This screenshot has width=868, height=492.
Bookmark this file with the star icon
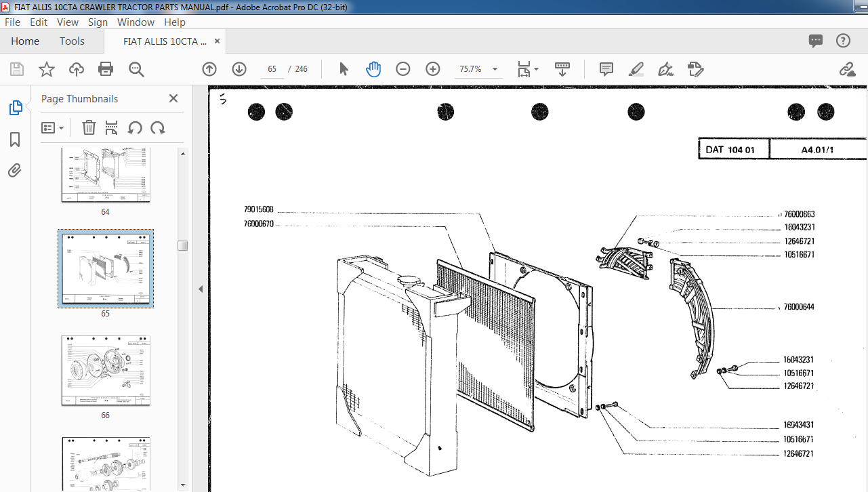(x=47, y=69)
